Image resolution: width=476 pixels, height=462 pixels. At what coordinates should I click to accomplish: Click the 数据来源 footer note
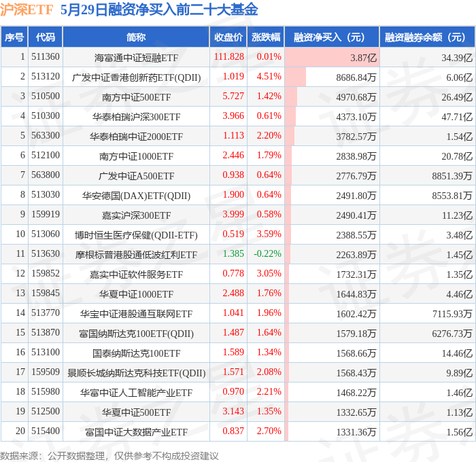109,456
